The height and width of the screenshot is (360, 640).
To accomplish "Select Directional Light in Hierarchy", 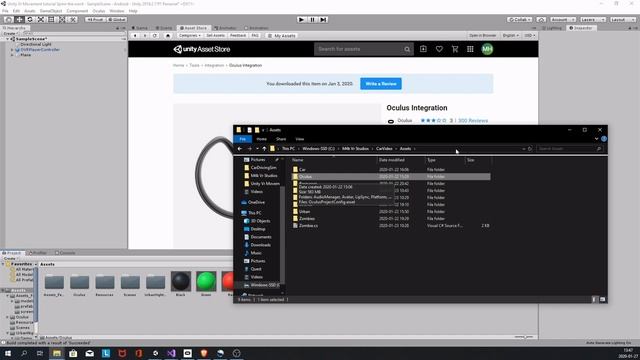I will pos(36,44).
